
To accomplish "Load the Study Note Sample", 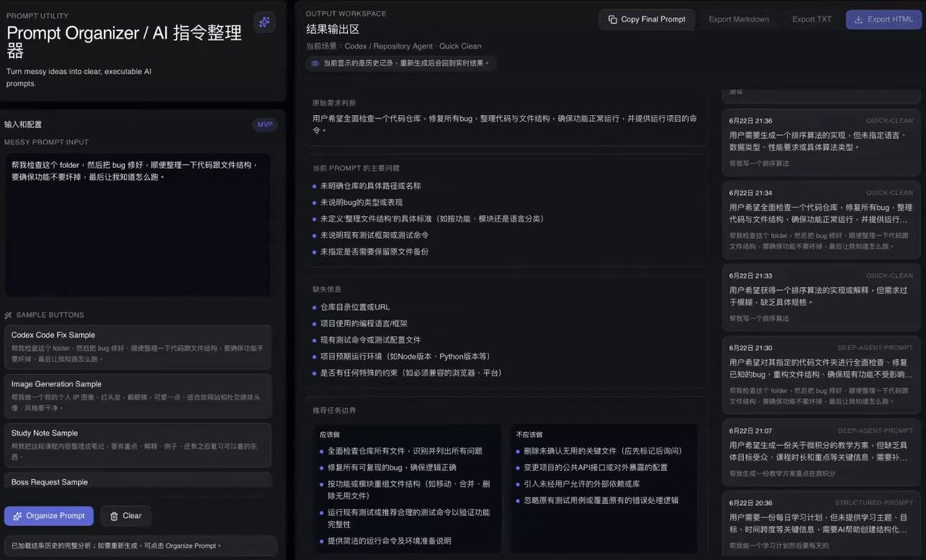I will (x=137, y=445).
